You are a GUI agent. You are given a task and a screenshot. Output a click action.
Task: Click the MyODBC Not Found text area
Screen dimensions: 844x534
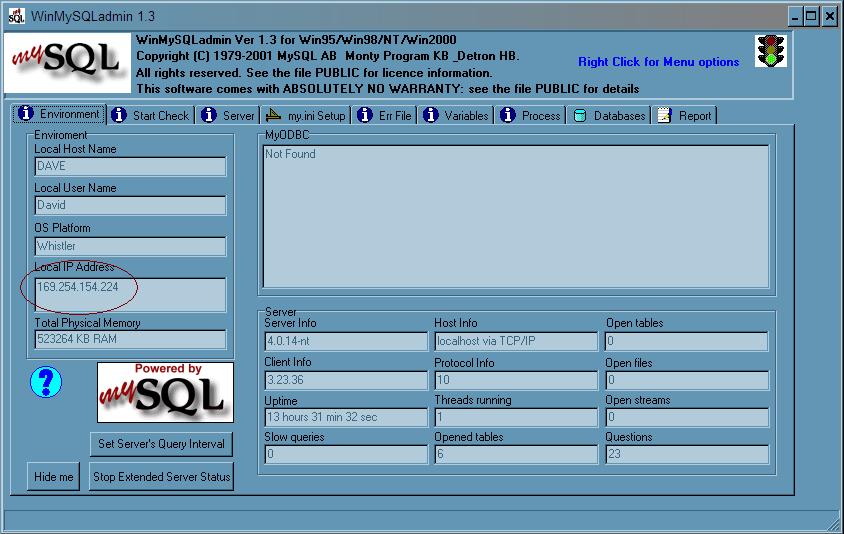[516, 216]
